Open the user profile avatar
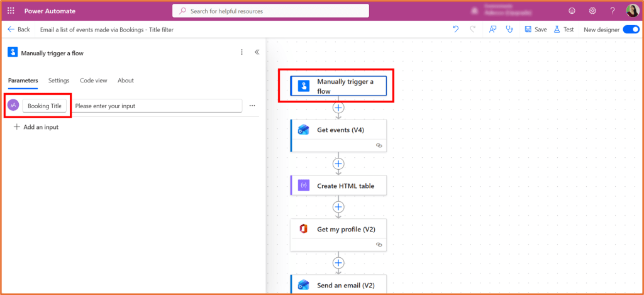Viewport: 644px width, 295px height. pyautogui.click(x=633, y=11)
